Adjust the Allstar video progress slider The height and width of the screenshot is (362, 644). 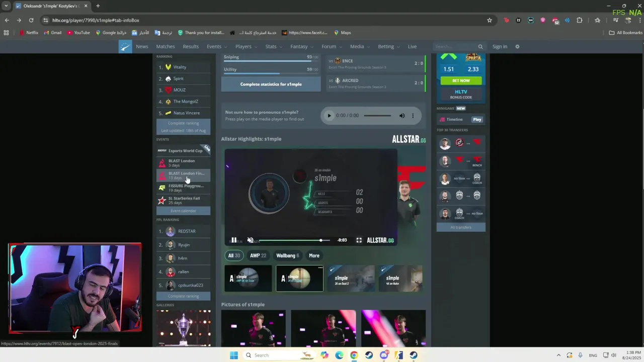[x=294, y=240]
